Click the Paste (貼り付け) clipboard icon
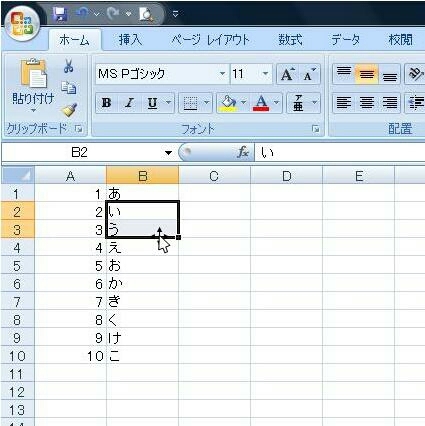 pyautogui.click(x=33, y=73)
